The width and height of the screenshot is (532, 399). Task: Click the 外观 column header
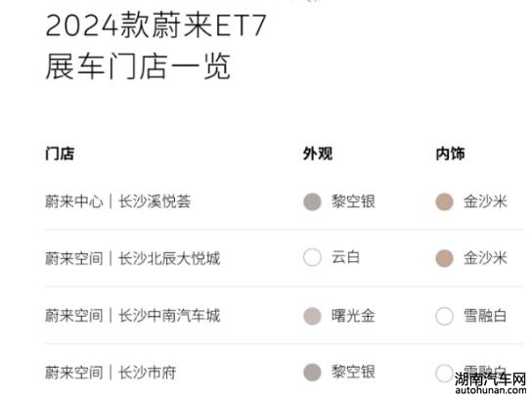(x=318, y=154)
